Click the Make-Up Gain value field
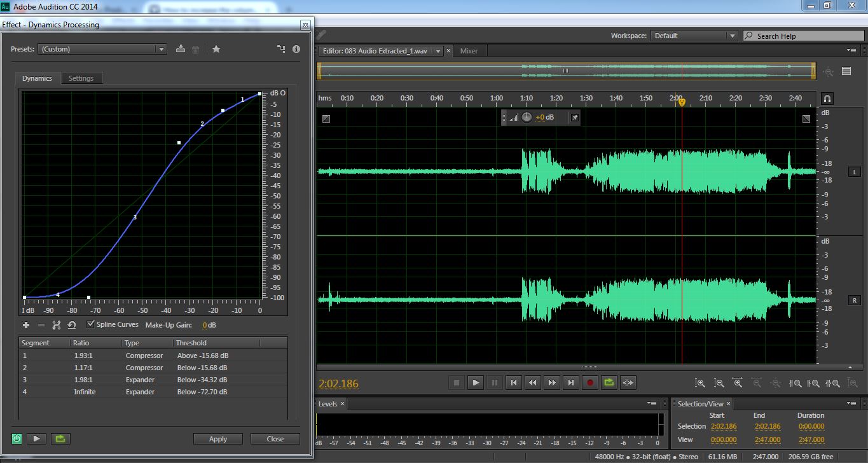868x463 pixels. coord(205,325)
